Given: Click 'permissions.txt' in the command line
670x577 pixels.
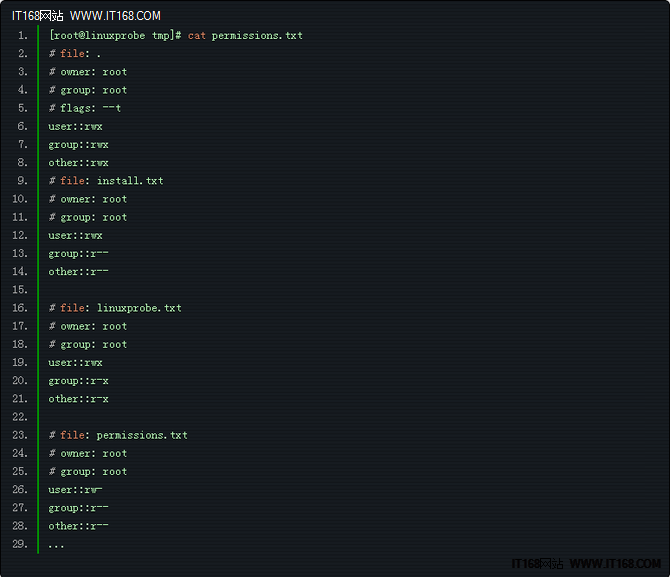Looking at the screenshot, I should click(257, 36).
